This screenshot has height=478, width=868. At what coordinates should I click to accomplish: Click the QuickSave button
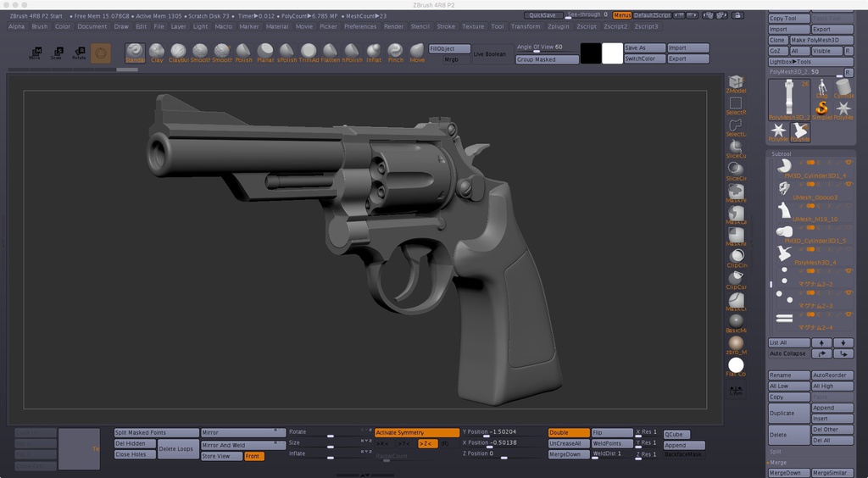coord(542,15)
